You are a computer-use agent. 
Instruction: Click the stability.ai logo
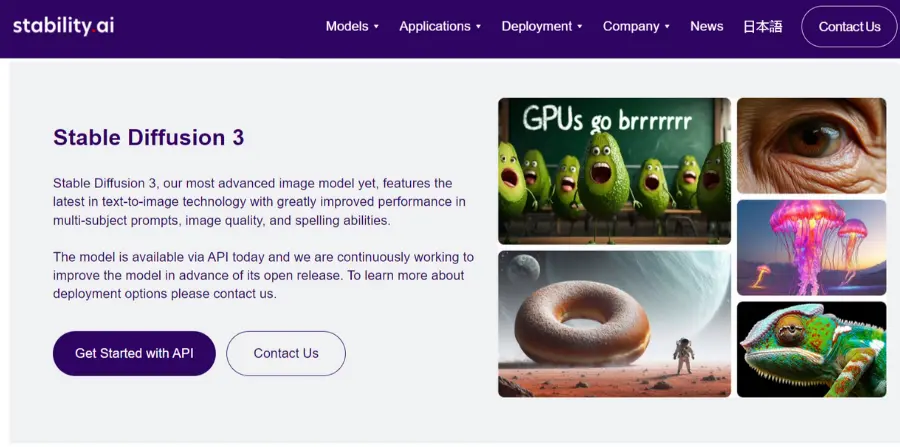63,26
